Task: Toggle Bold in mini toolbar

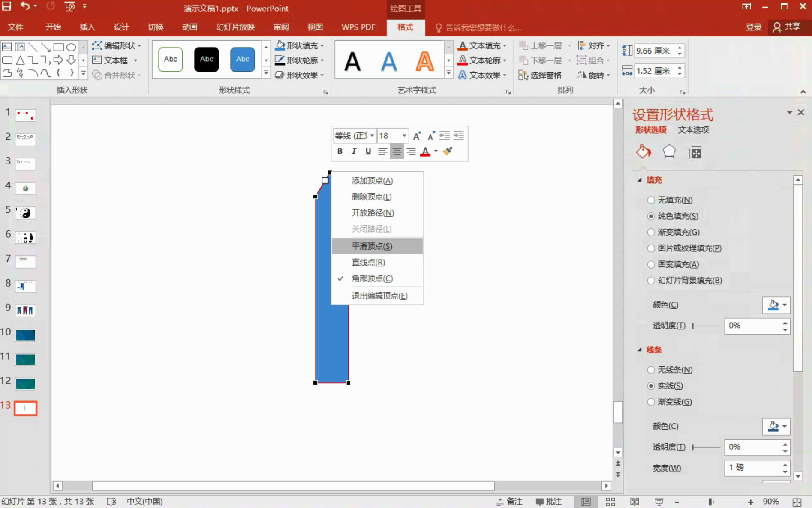Action: pos(340,151)
